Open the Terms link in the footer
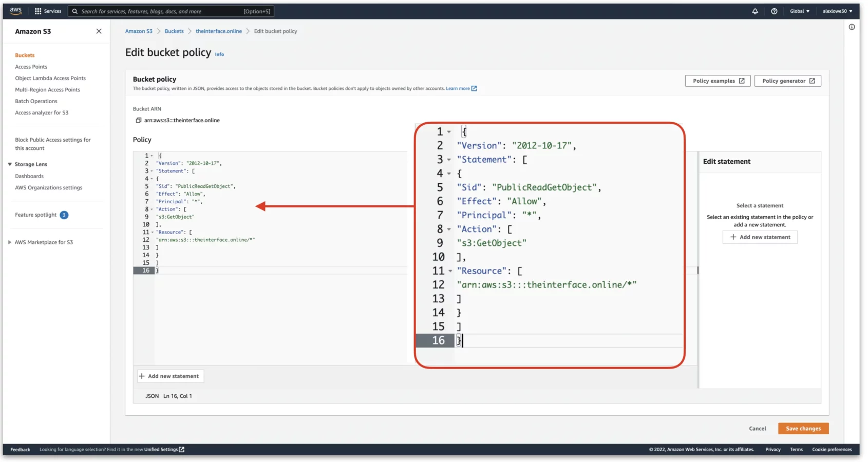Image resolution: width=868 pixels, height=462 pixels. 796,450
